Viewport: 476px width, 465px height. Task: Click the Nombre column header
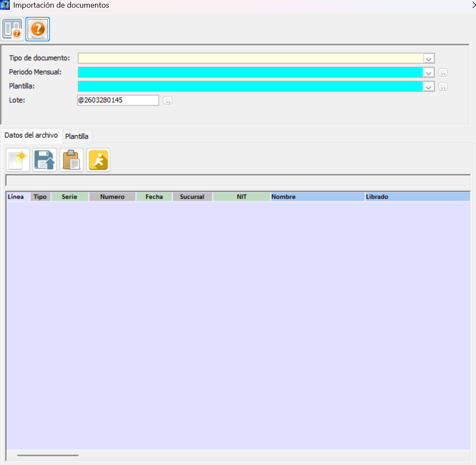click(317, 197)
